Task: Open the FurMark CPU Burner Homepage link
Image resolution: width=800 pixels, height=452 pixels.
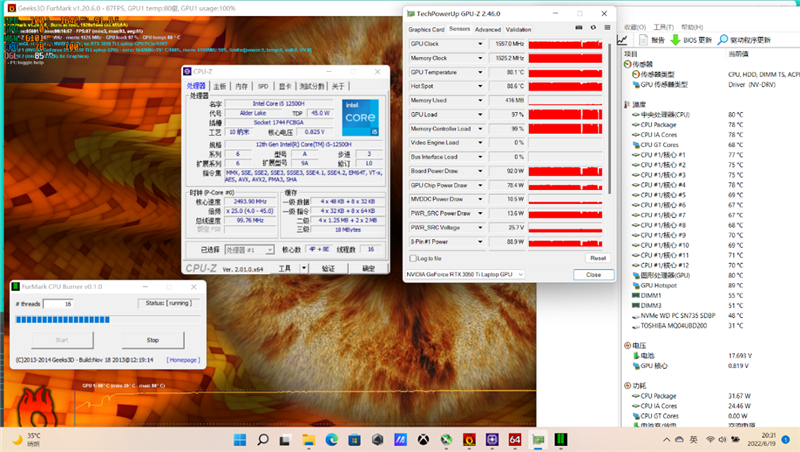Action: click(183, 360)
